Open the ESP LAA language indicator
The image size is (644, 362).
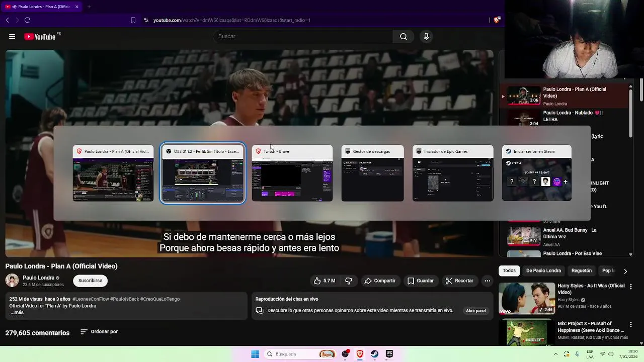[590, 354]
